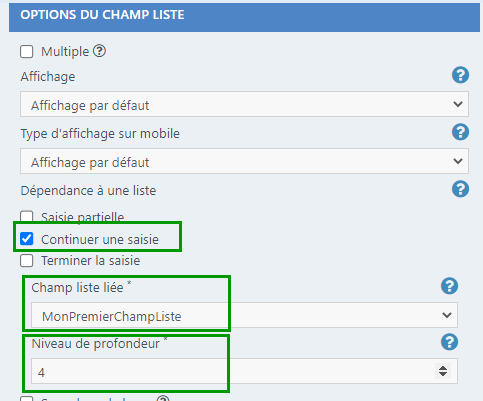Uncheck the Continuer une saisie checkbox
This screenshot has height=401, width=483.
[27, 239]
